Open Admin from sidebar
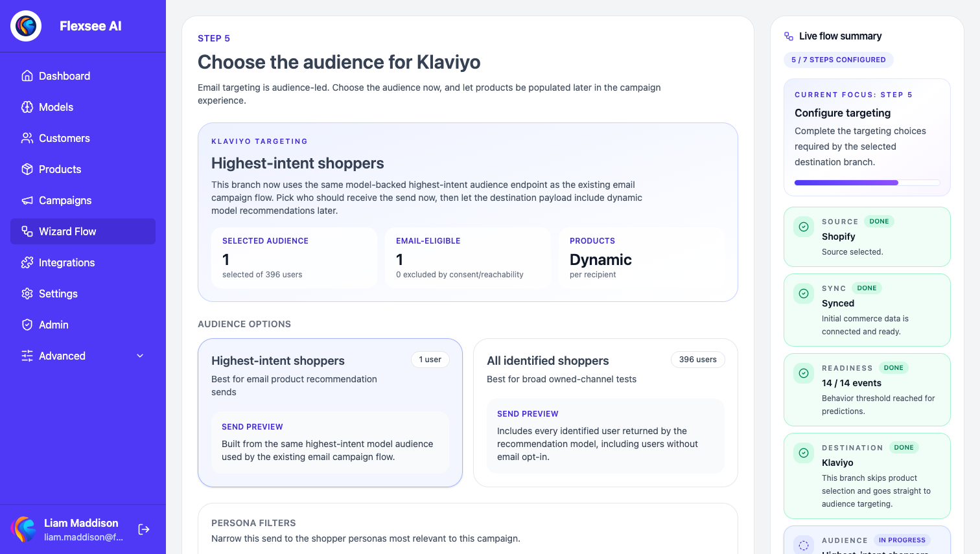 click(83, 325)
